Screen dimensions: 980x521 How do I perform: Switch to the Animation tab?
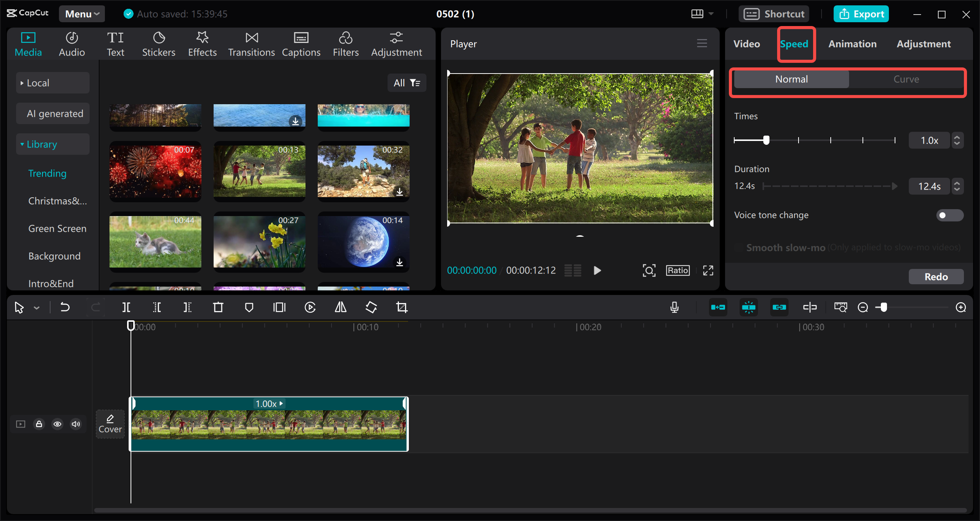click(852, 44)
